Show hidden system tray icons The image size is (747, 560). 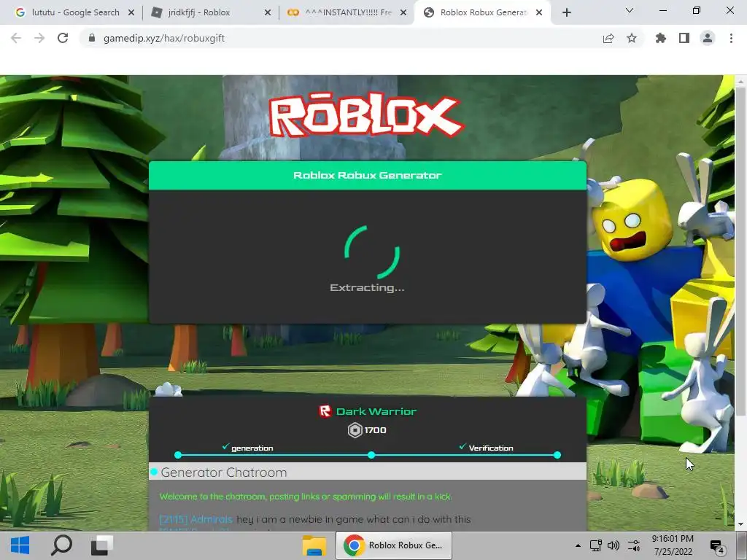pos(578,545)
